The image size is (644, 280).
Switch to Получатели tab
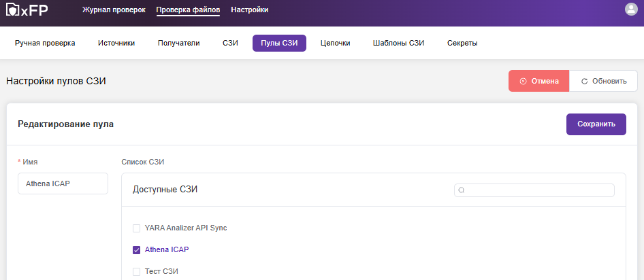pyautogui.click(x=178, y=43)
